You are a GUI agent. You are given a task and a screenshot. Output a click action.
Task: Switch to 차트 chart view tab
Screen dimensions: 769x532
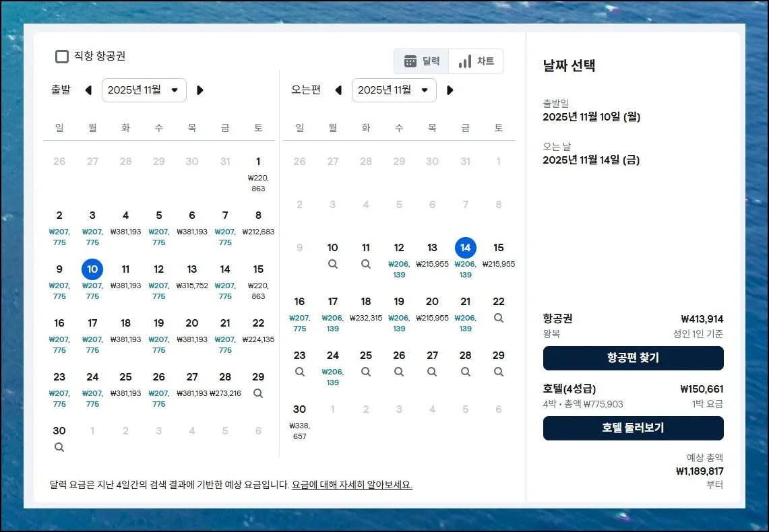point(476,61)
